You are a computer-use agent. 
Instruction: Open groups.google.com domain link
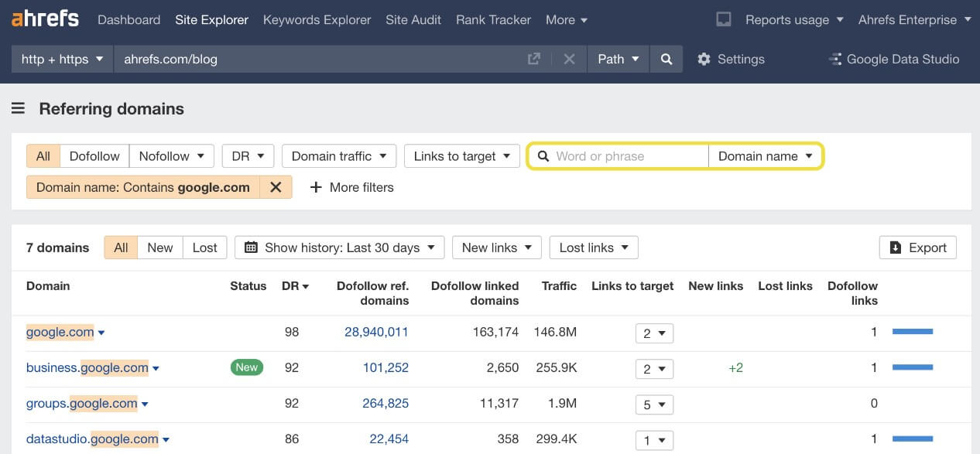(82, 403)
